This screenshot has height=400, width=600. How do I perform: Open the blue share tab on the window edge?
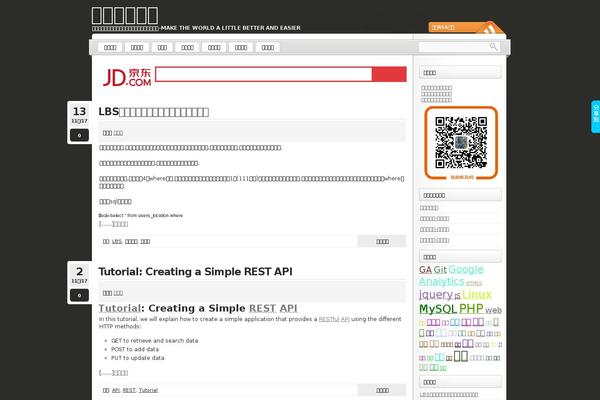point(595,117)
